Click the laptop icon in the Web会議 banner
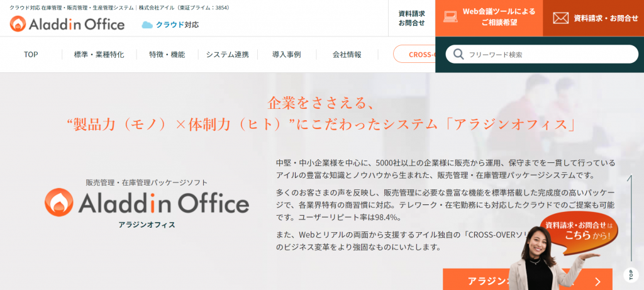Image resolution: width=644 pixels, height=290 pixels. click(x=452, y=18)
